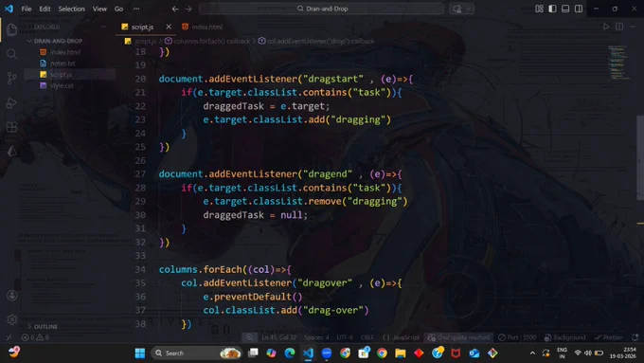Open the Run and Debug view

12,102
